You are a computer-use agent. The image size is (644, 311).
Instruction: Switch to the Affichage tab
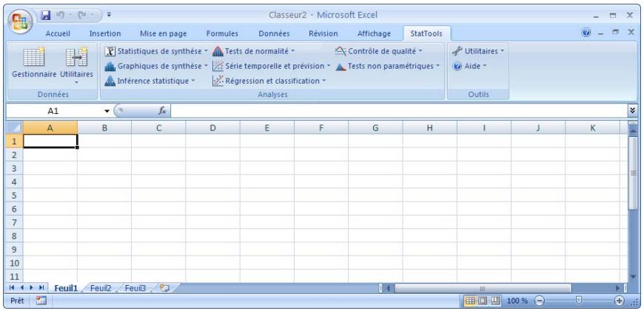pyautogui.click(x=374, y=33)
